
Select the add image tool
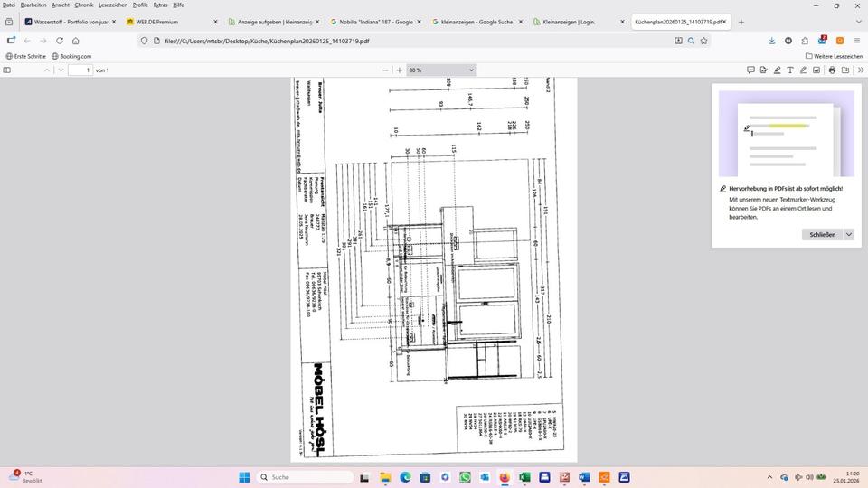[x=816, y=70]
